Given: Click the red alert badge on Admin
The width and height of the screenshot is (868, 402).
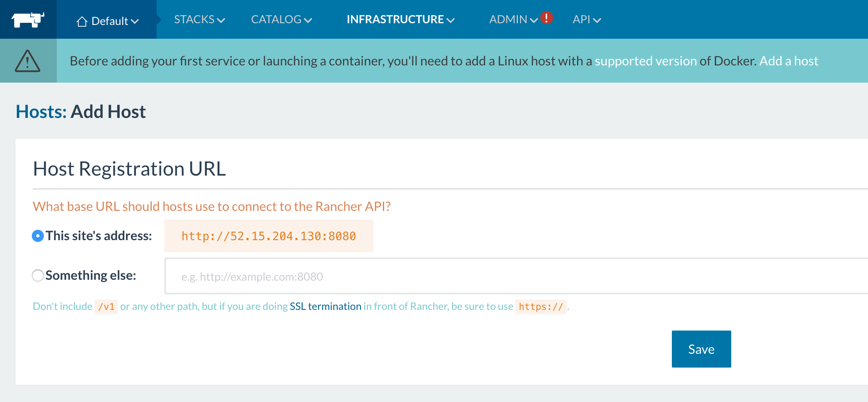Looking at the screenshot, I should (546, 18).
